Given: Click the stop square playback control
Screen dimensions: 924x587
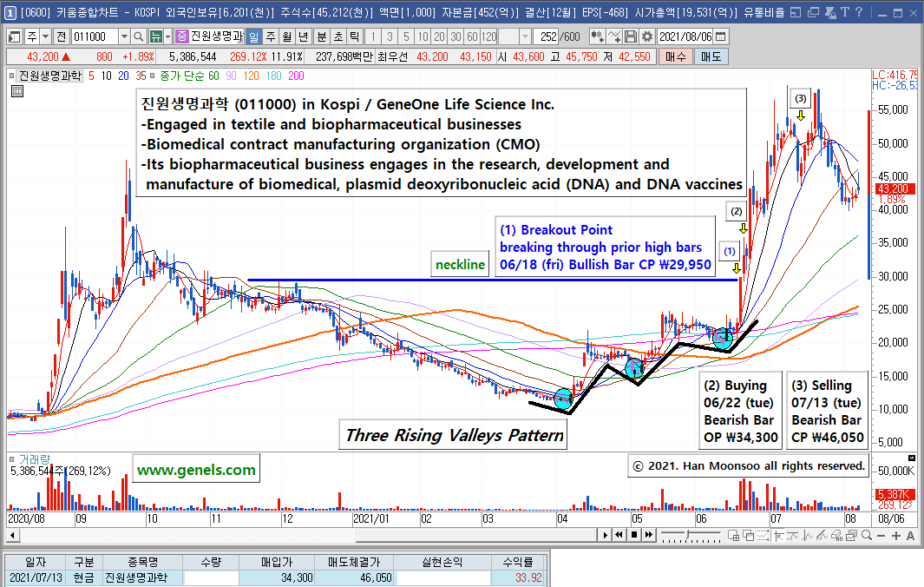Looking at the screenshot, I should 634,535.
